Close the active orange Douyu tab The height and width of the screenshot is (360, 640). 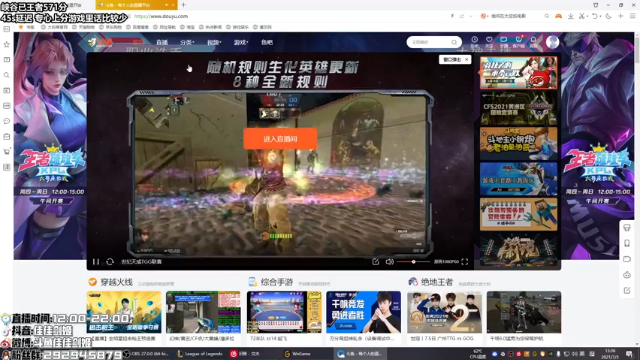tap(173, 5)
